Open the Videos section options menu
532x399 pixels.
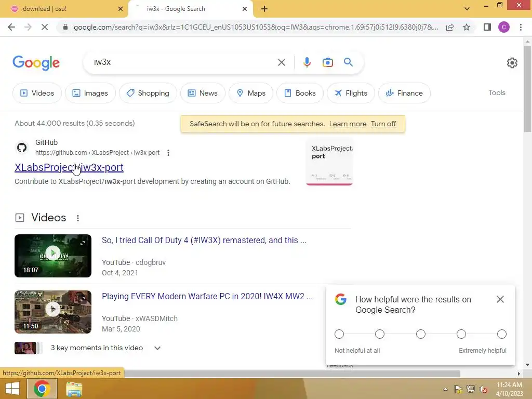pos(78,218)
